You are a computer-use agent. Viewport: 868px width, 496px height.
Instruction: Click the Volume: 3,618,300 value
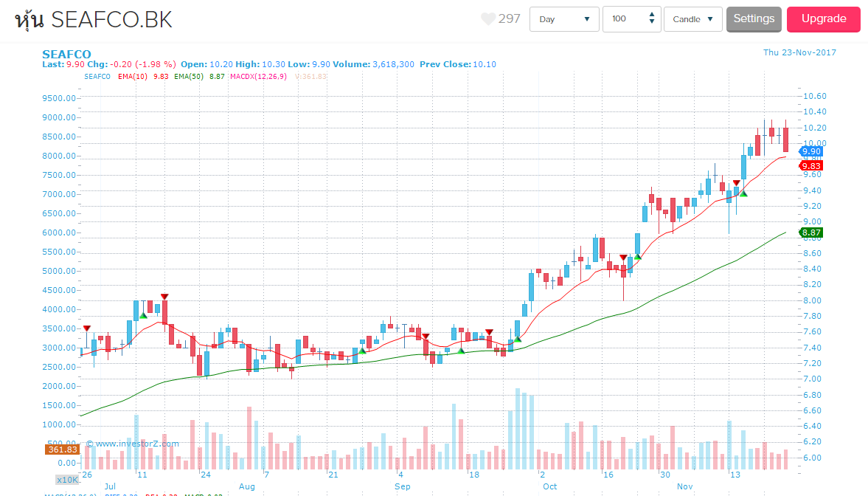point(373,64)
